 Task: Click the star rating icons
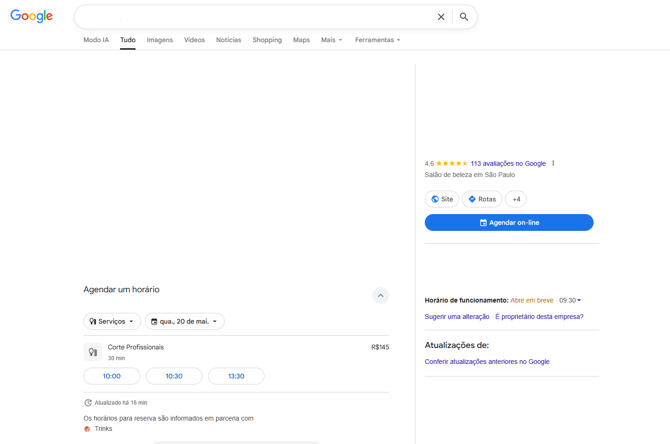click(x=452, y=163)
